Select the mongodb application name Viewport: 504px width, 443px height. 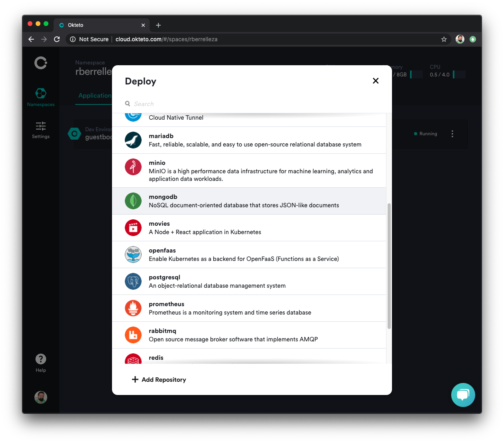(163, 197)
